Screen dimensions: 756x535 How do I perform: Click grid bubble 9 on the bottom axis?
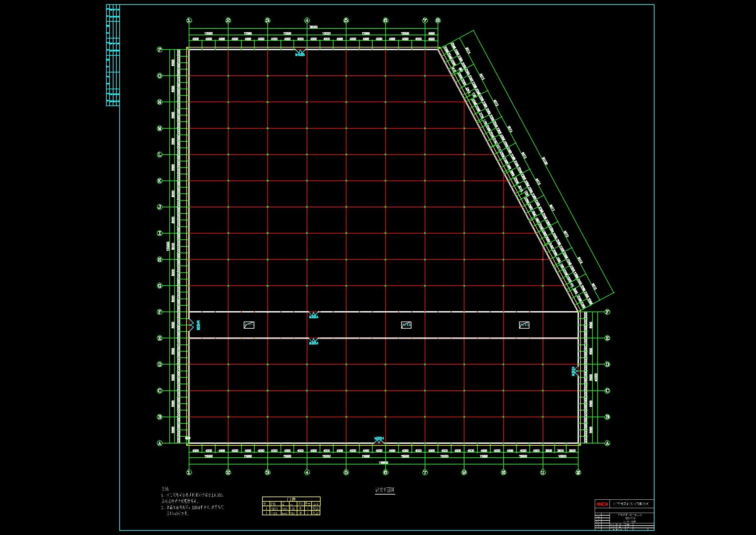464,472
